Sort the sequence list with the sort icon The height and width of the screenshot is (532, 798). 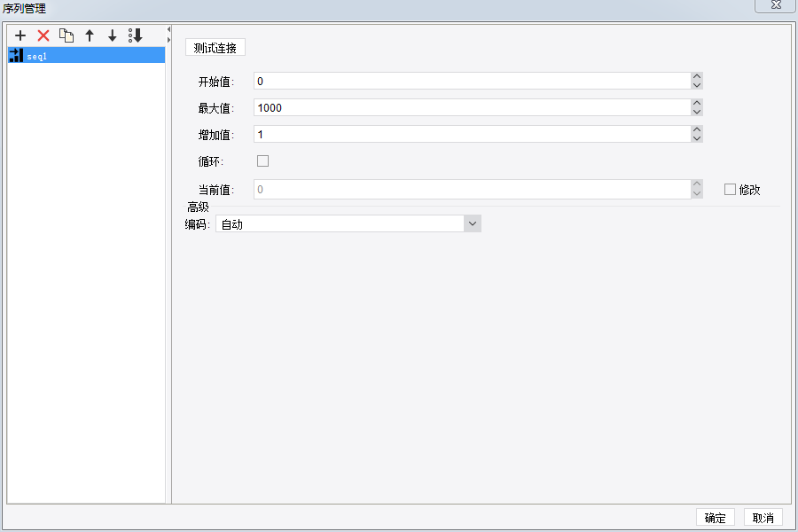coord(135,35)
